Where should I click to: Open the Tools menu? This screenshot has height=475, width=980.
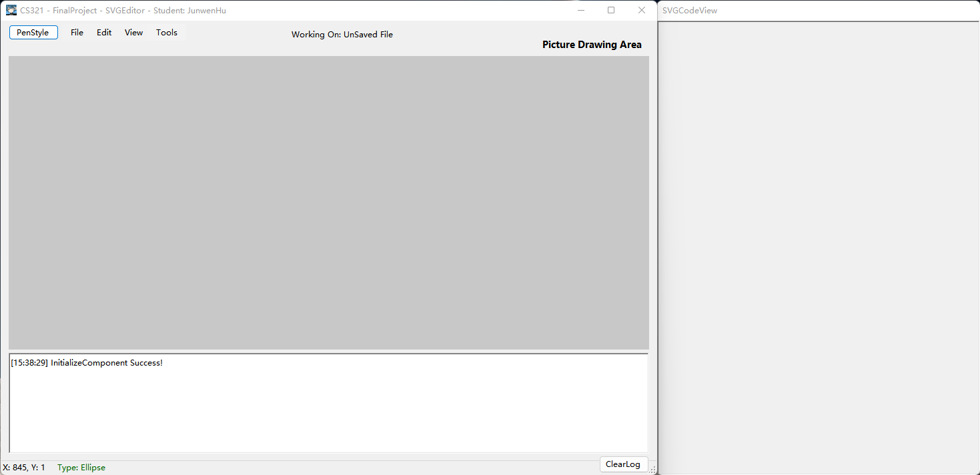click(x=167, y=33)
